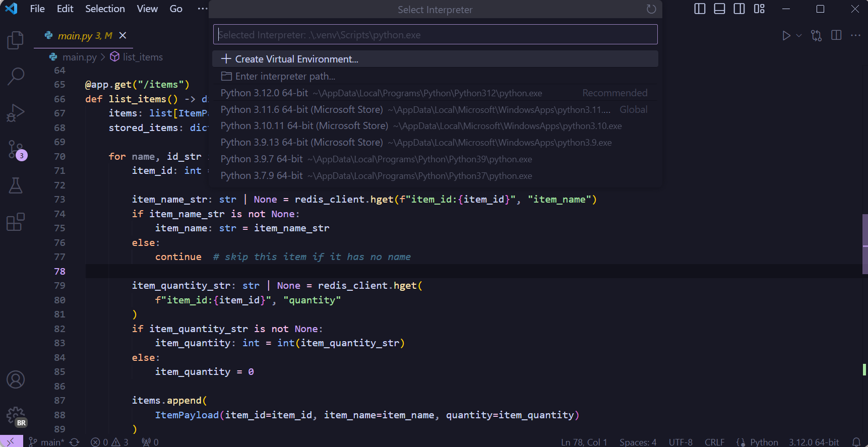
Task: Open the Selection menu
Action: tap(105, 9)
